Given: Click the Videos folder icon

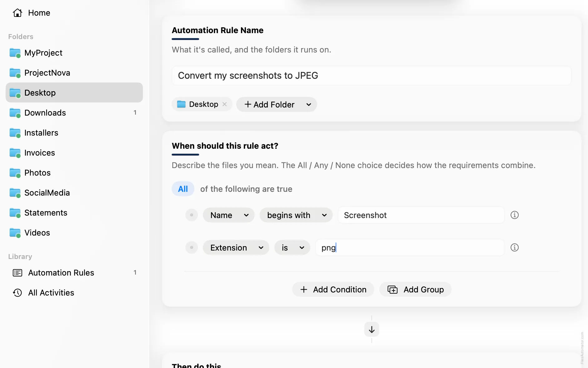Looking at the screenshot, I should coord(15,233).
